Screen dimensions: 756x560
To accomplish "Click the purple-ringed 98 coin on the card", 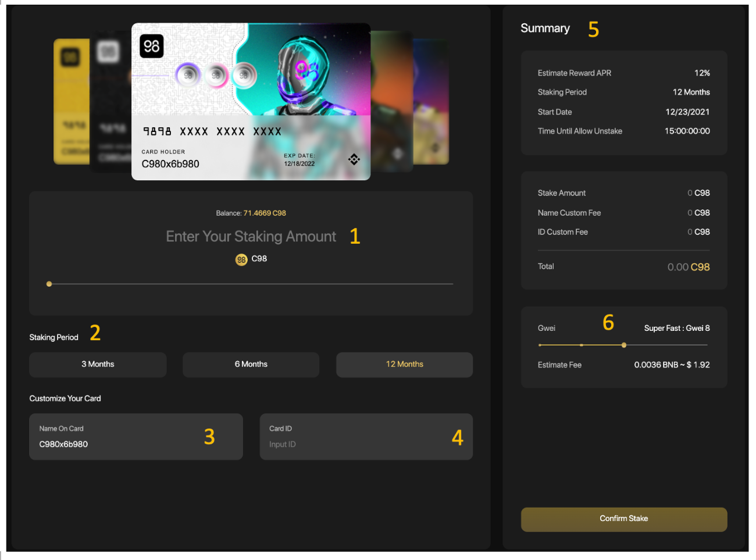I will pyautogui.click(x=188, y=75).
